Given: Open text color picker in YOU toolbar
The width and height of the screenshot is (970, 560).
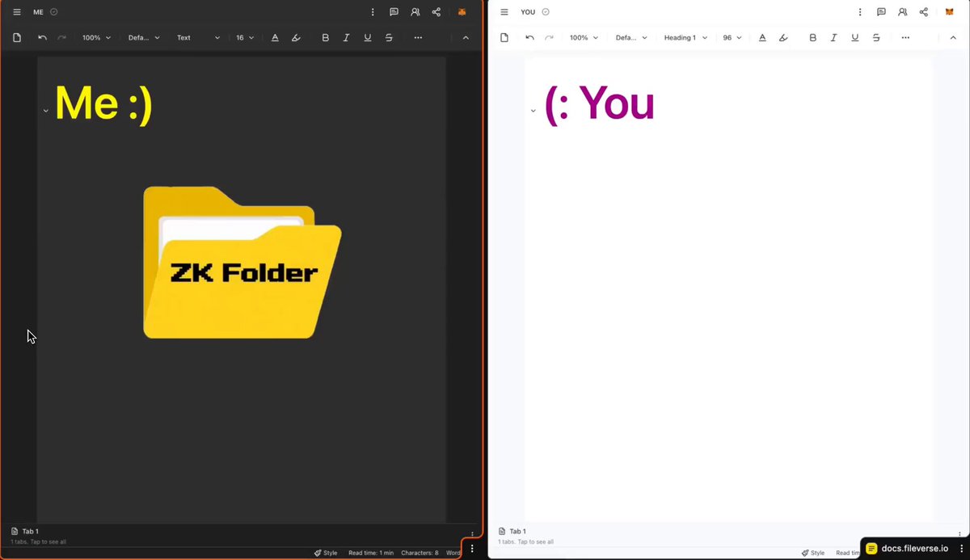Looking at the screenshot, I should (x=762, y=37).
